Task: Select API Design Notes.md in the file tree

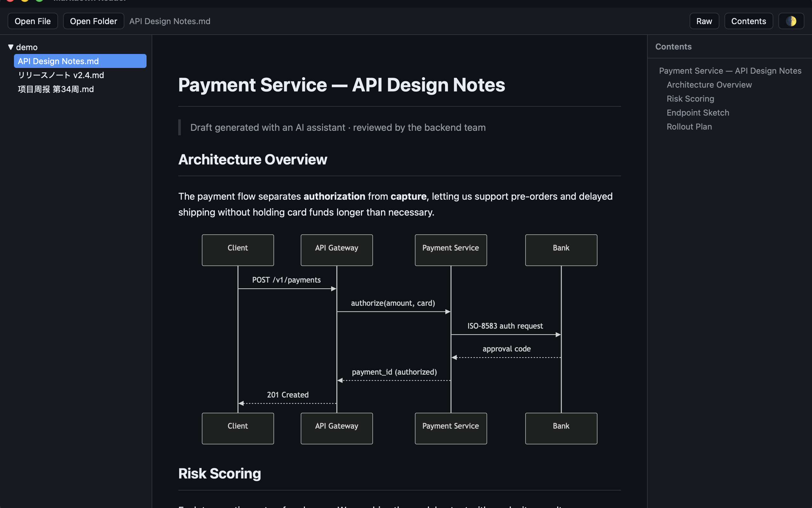Action: 80,61
